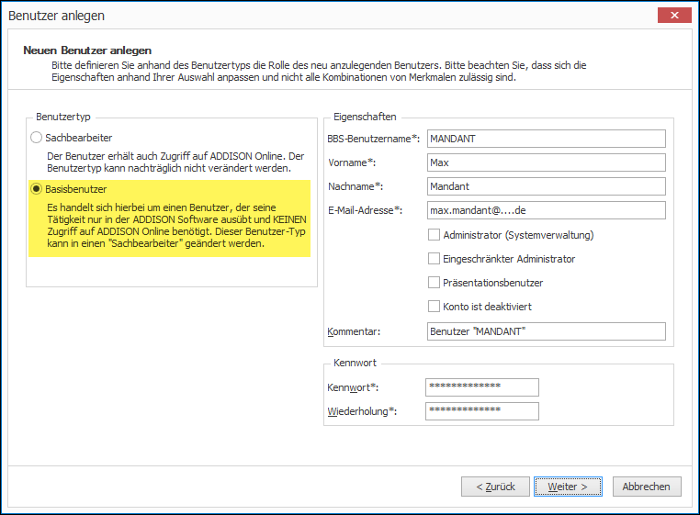This screenshot has height=515, width=700.
Task: Proceed with the Weiter button
Action: click(x=568, y=486)
